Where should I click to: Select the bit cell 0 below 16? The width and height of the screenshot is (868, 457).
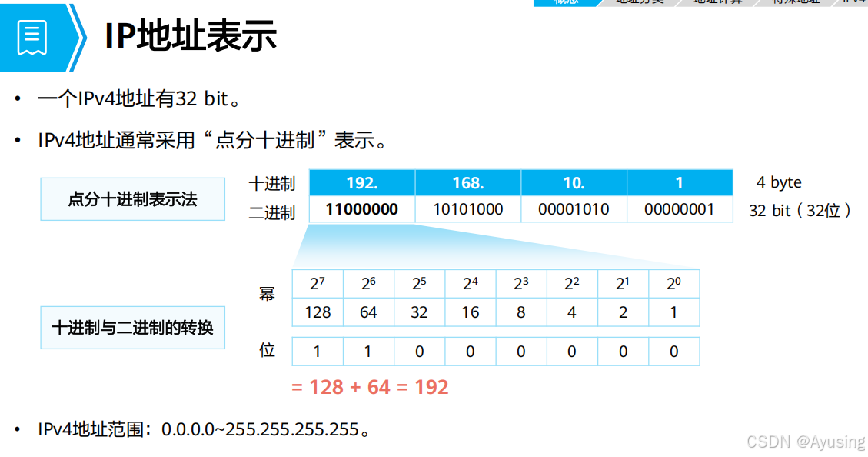(471, 351)
